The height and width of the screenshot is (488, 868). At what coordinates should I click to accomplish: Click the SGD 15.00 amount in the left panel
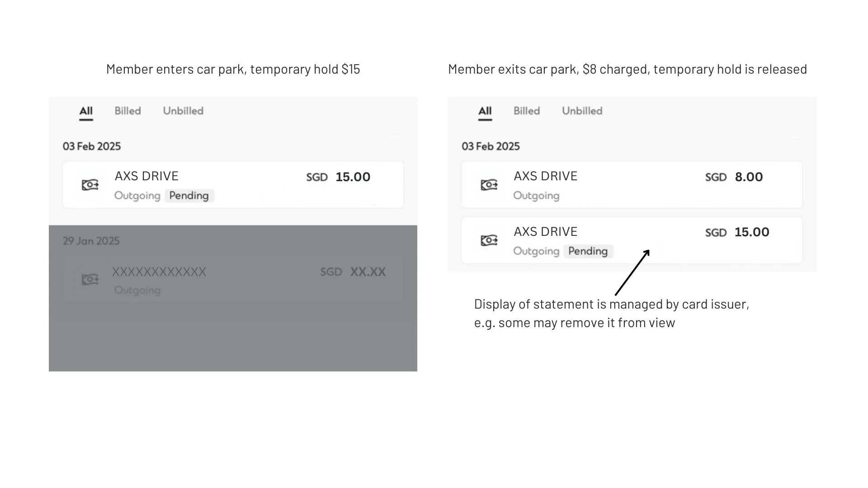point(338,177)
